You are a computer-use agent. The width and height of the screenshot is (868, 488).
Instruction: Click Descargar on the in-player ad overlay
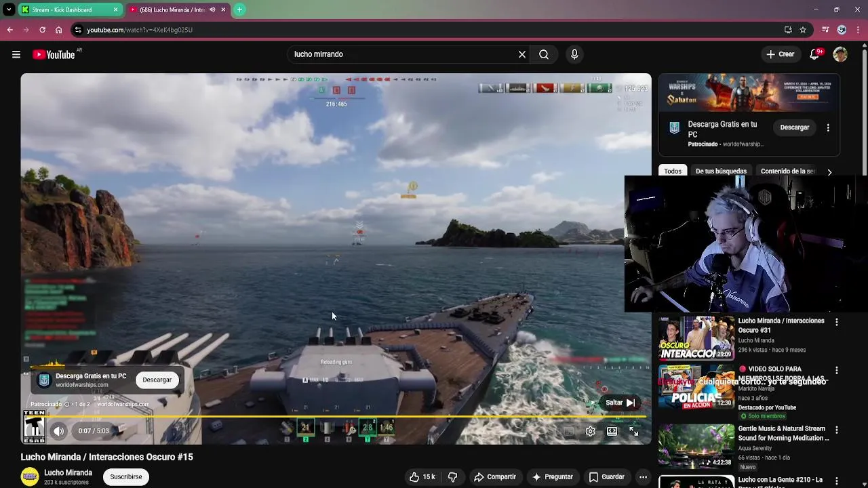157,380
